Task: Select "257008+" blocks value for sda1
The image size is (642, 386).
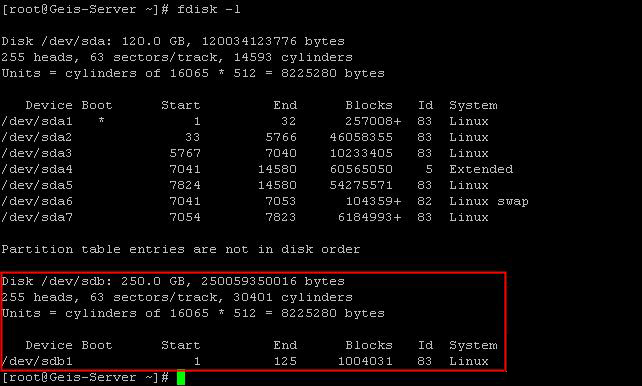Action: pyautogui.click(x=373, y=121)
